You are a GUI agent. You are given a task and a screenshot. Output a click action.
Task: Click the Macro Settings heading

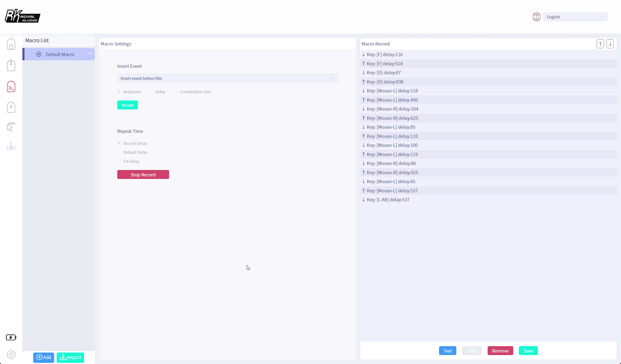[116, 44]
